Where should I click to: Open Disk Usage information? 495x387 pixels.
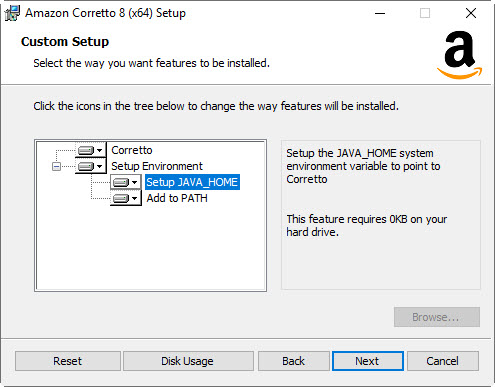[188, 361]
